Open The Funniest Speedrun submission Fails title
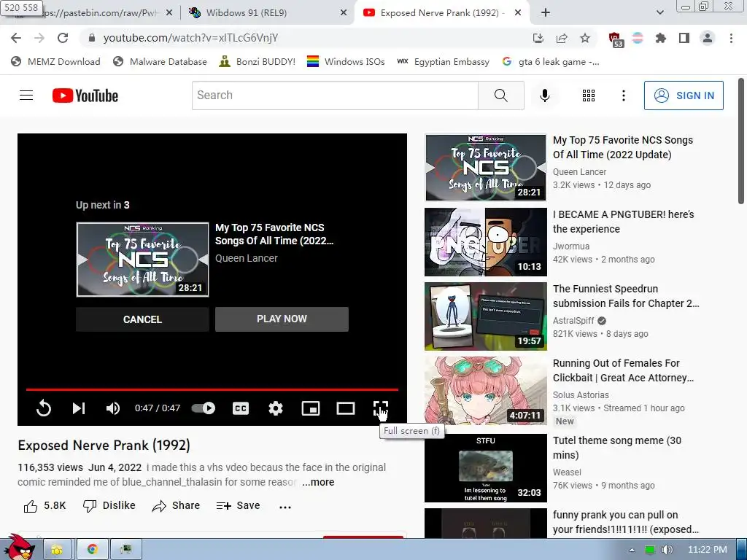This screenshot has height=560, width=747. pos(626,296)
